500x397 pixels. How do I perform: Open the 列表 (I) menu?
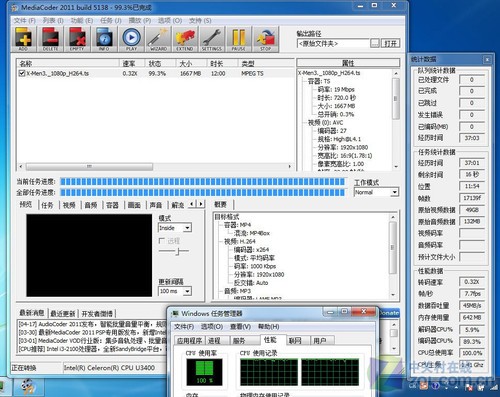point(53,21)
